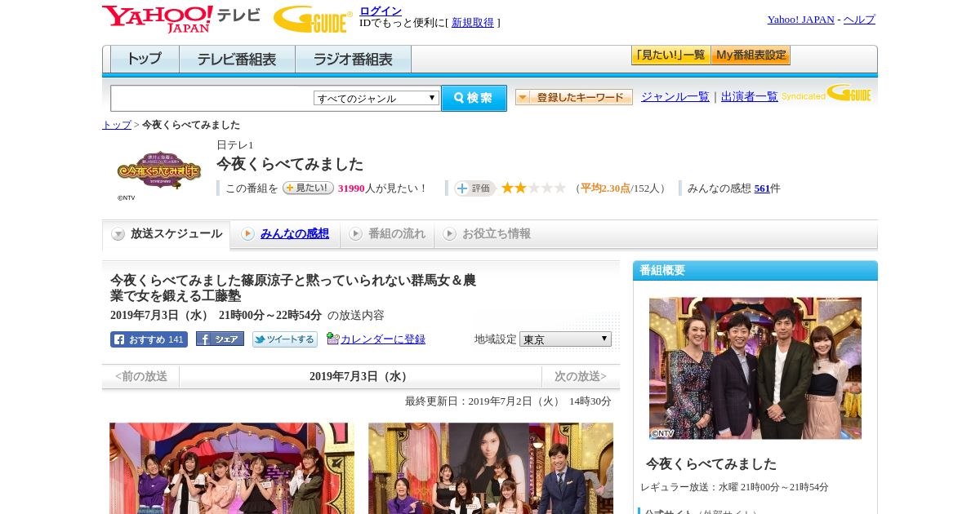
Task: Click the 検索 search button
Action: tap(474, 98)
